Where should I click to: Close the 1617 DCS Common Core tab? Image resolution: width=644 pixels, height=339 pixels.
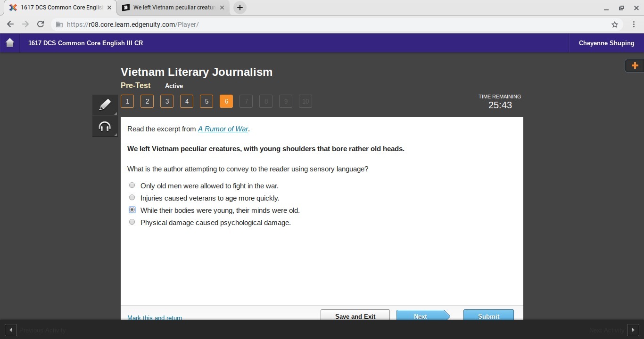pyautogui.click(x=109, y=8)
